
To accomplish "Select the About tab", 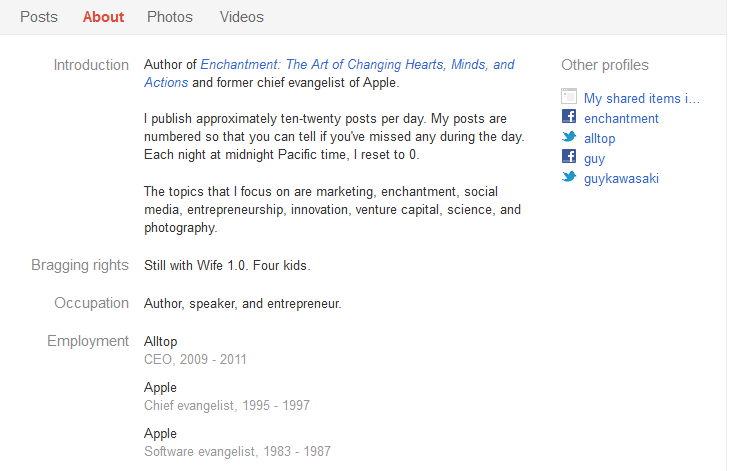I will pos(104,17).
